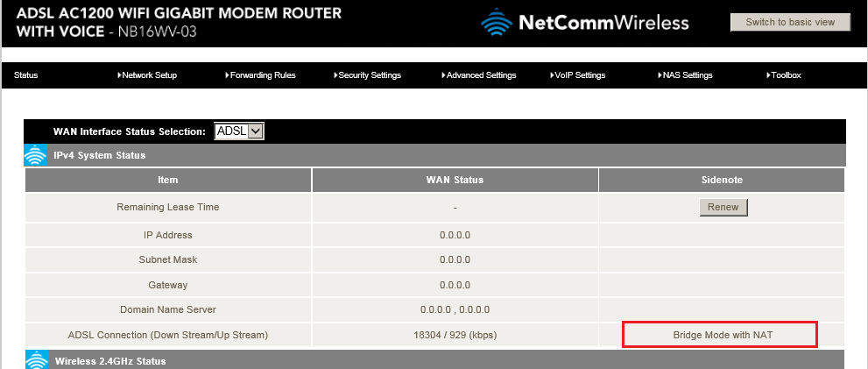Open the Advanced Settings menu

pos(478,75)
